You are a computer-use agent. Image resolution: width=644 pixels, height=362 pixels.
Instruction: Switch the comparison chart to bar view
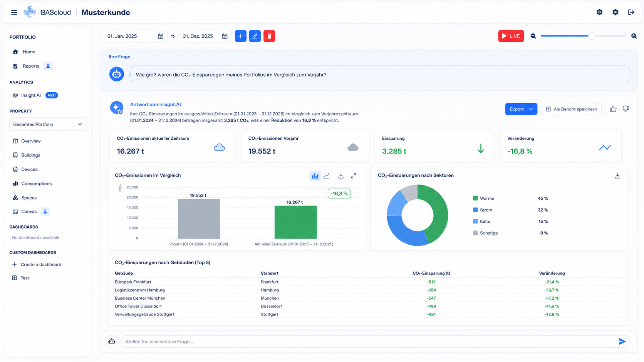point(315,176)
